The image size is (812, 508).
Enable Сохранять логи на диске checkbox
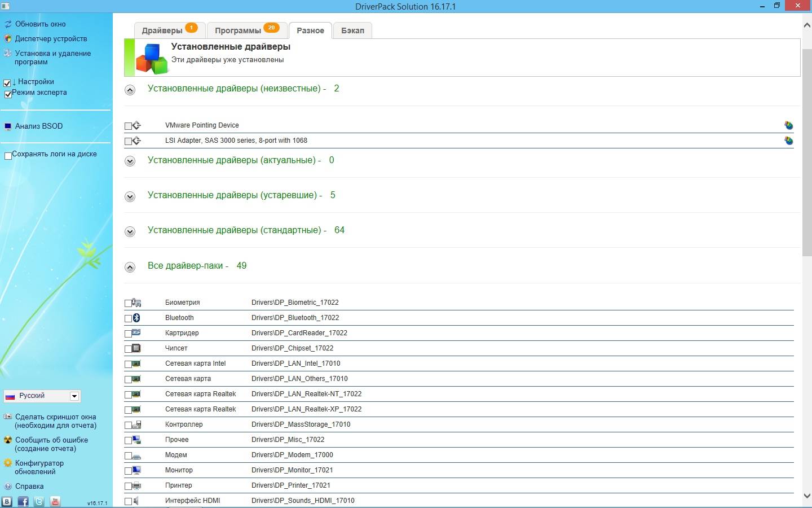[8, 156]
